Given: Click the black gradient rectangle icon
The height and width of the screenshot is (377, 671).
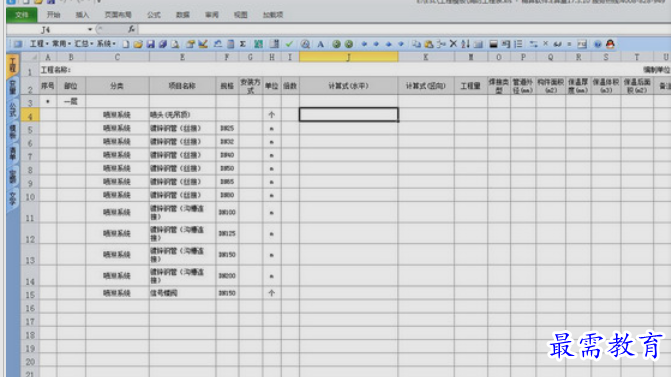Looking at the screenshot, I should pyautogui.click(x=493, y=44).
